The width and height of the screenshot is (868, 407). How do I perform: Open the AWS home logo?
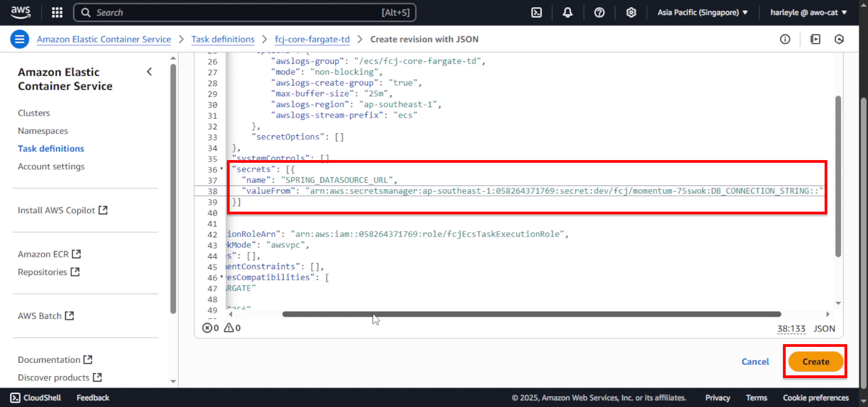[21, 12]
